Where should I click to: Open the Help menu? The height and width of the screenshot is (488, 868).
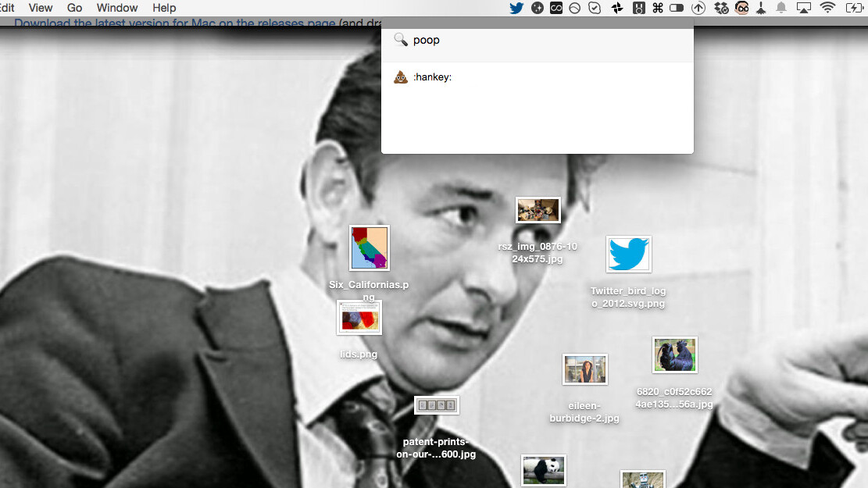pos(164,8)
